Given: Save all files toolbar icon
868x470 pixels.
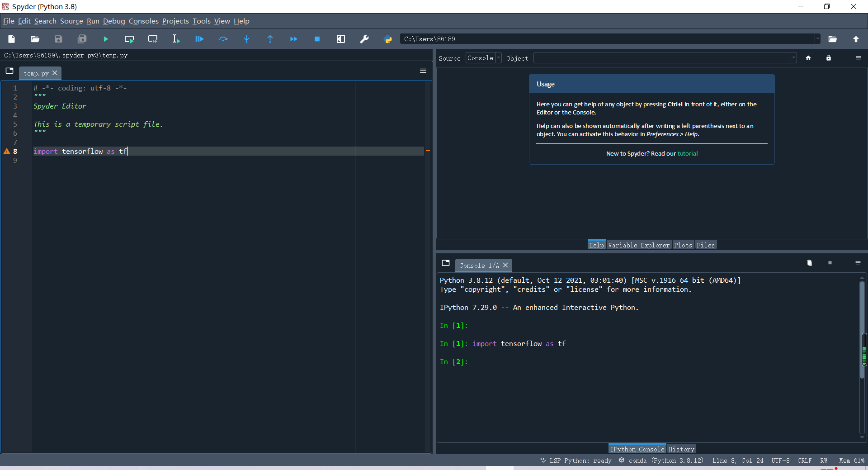Looking at the screenshot, I should tap(82, 39).
